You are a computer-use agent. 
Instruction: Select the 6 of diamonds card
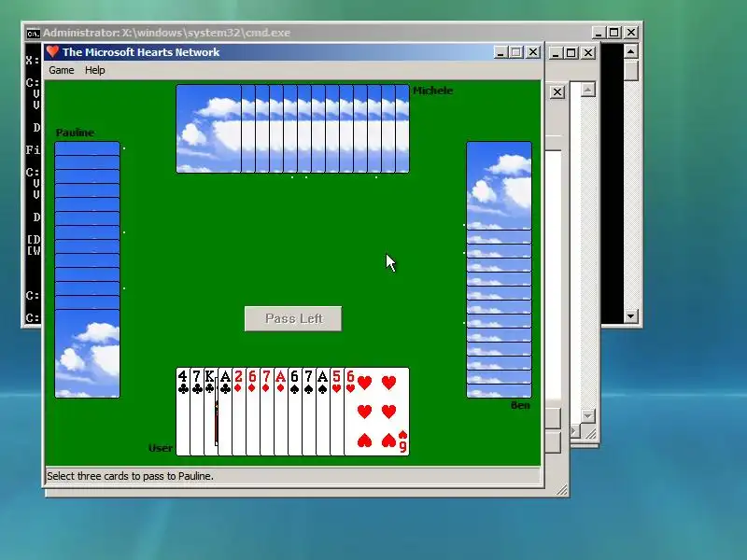252,412
